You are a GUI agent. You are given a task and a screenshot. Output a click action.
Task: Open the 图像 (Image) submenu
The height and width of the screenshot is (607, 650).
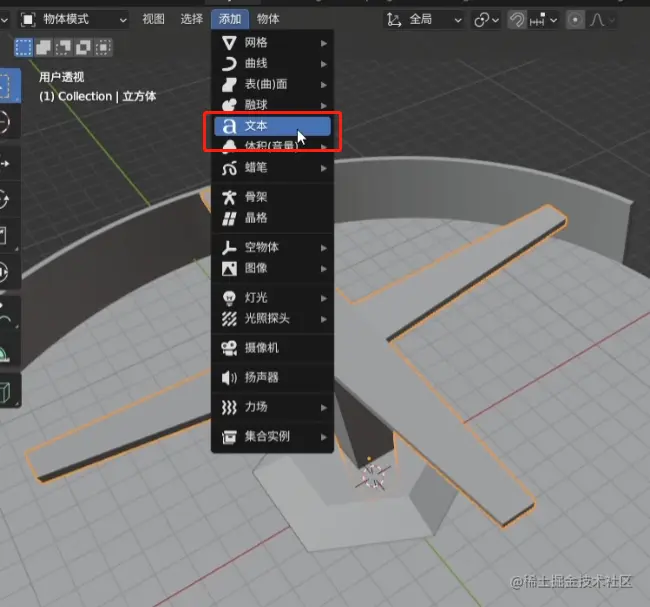272,268
